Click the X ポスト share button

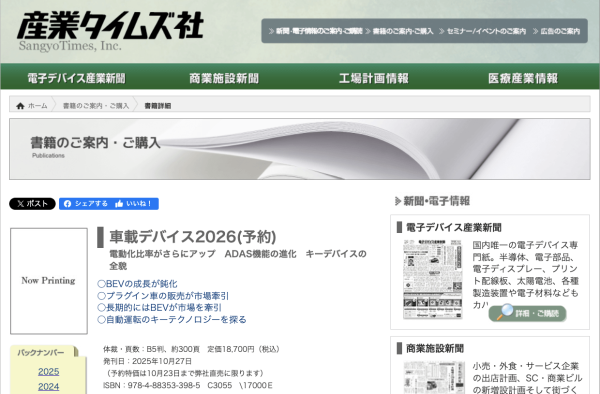click(x=32, y=204)
